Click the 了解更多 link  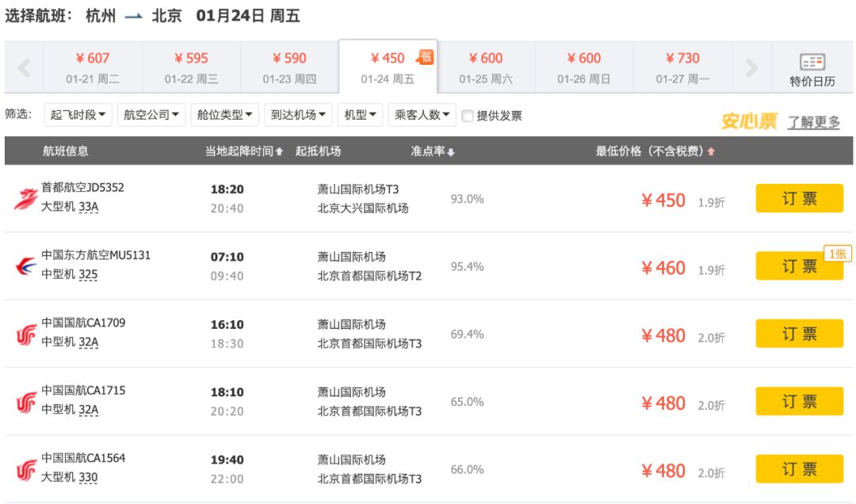[813, 122]
